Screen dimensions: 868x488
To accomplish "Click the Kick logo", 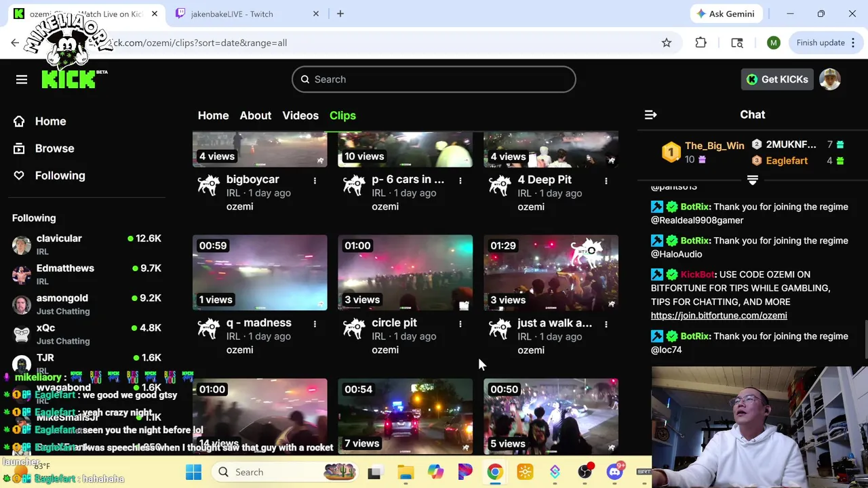I will click(x=68, y=79).
